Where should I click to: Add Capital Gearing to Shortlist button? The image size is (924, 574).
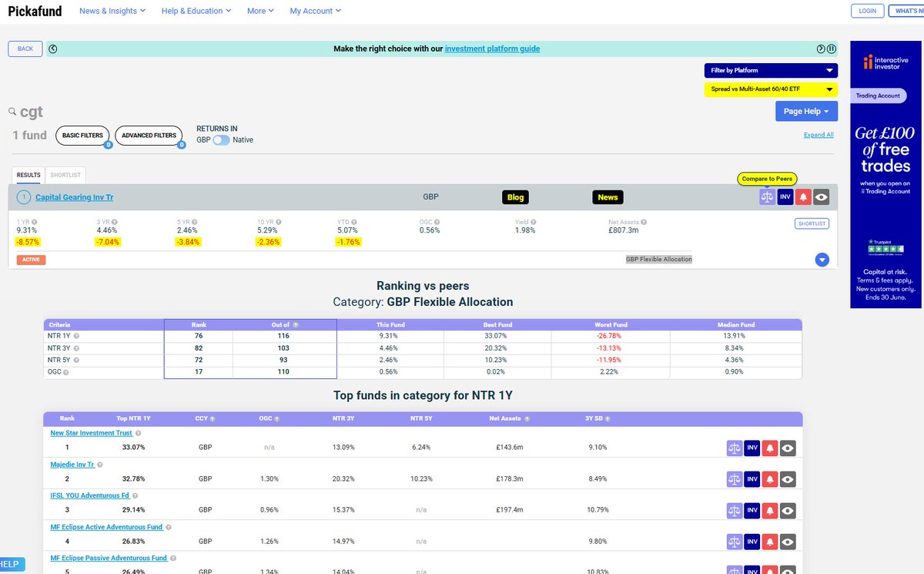[x=812, y=223]
